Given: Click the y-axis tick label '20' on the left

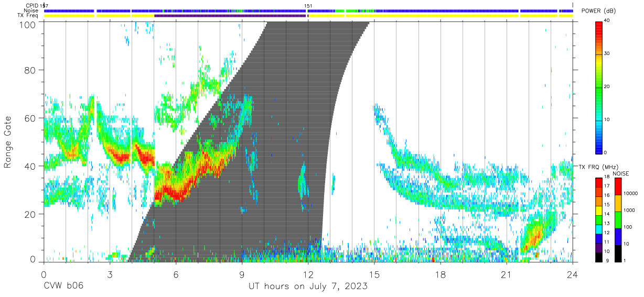Looking at the screenshot, I should pyautogui.click(x=30, y=214).
